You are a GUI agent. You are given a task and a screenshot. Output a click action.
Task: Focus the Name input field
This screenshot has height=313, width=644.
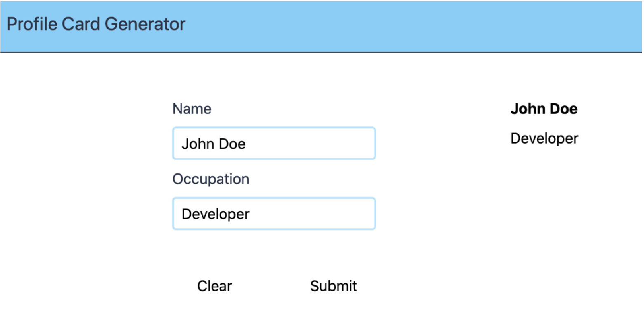point(274,143)
